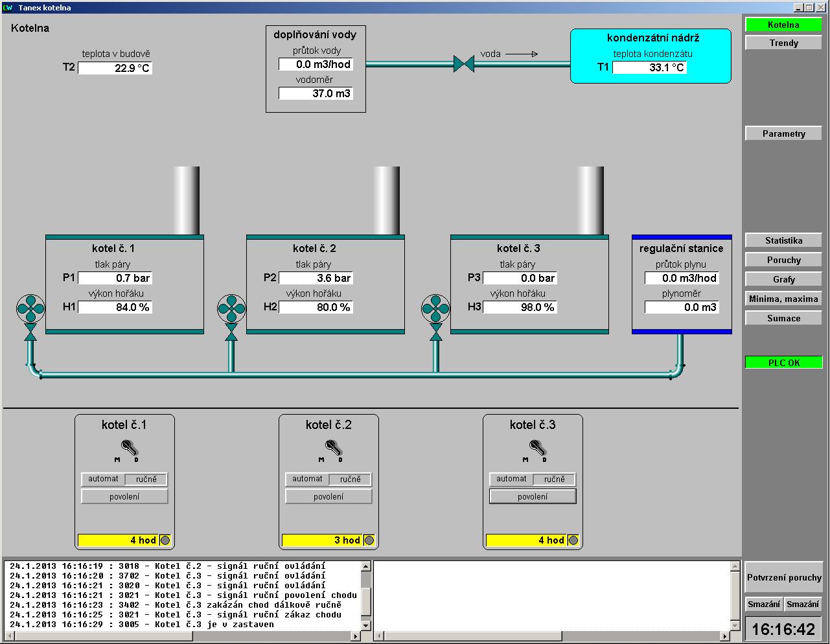Image resolution: width=830 pixels, height=644 pixels.
Task: Set kotel č.2 to ručně mode
Action: pos(351,479)
